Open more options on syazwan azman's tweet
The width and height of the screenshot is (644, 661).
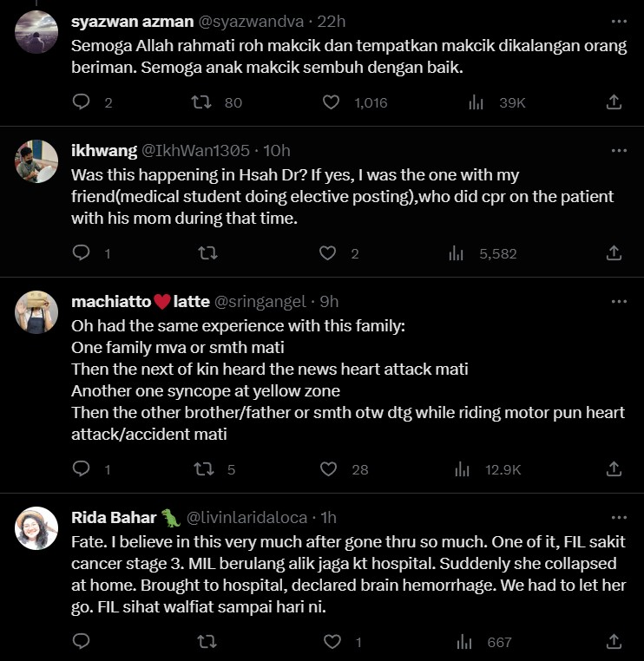click(618, 22)
